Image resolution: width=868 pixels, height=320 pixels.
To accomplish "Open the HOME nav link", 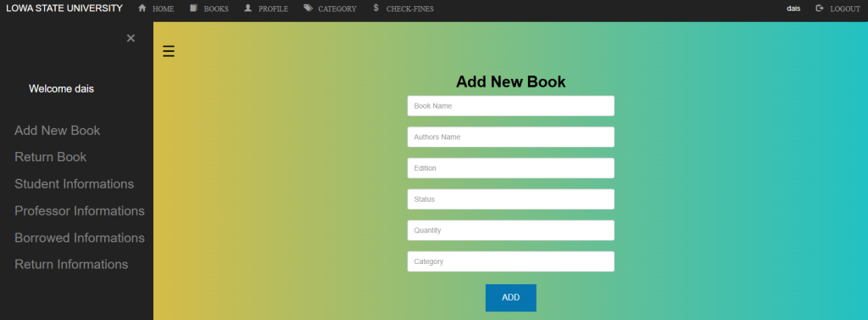I will (x=164, y=8).
